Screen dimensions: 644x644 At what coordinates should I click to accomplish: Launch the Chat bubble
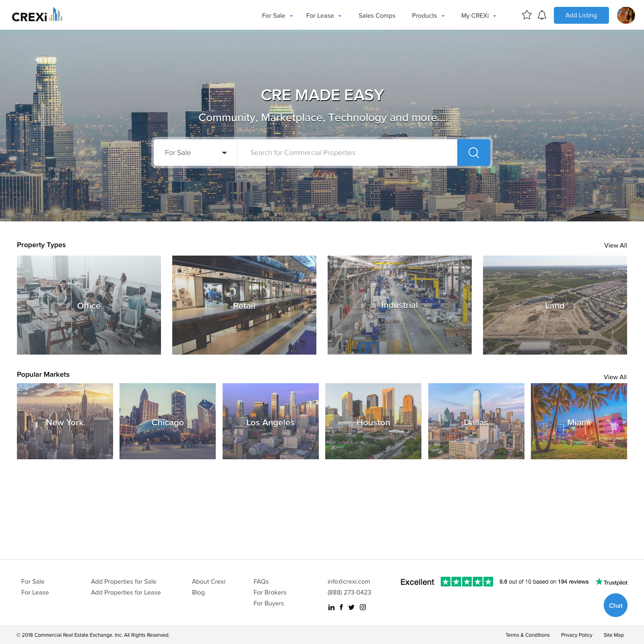pyautogui.click(x=615, y=605)
